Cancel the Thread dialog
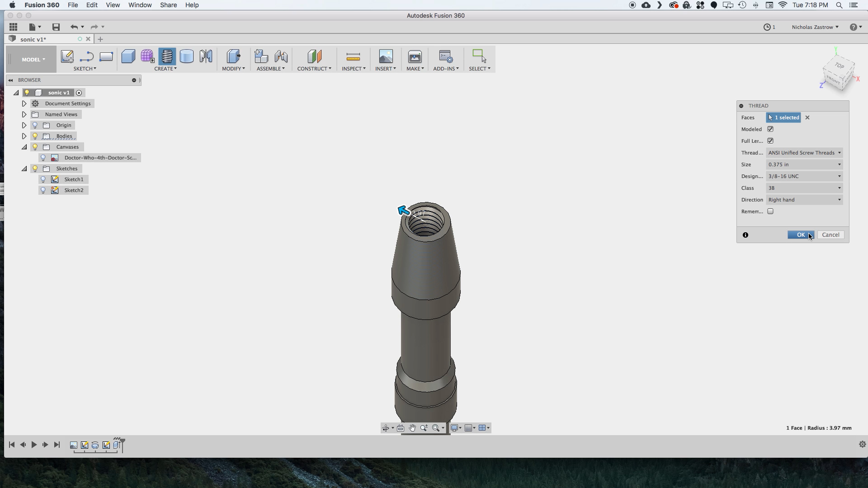The width and height of the screenshot is (868, 488). (830, 235)
